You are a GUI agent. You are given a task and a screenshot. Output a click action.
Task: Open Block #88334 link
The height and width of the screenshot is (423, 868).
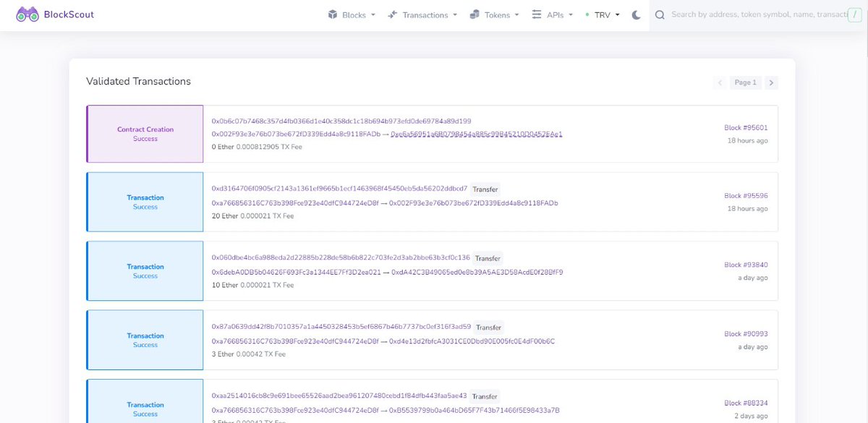[x=746, y=403]
